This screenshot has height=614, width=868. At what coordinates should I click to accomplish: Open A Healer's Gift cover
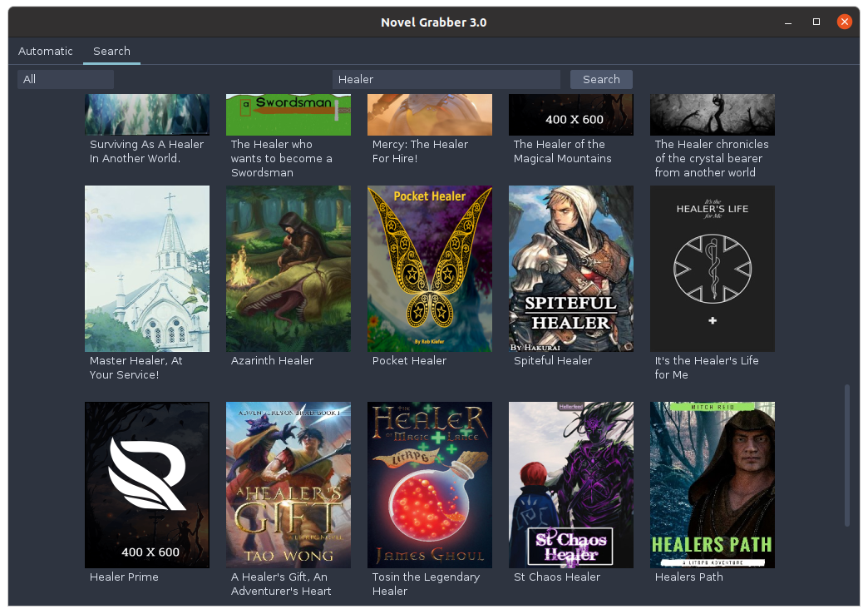click(289, 485)
